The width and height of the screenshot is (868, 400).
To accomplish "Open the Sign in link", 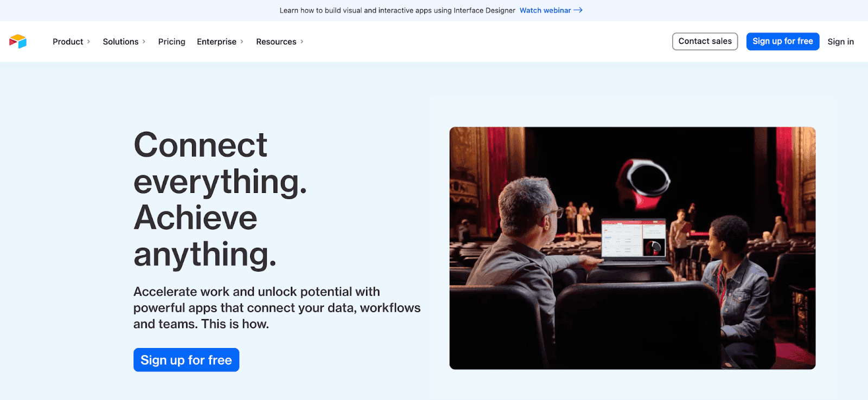I will pyautogui.click(x=841, y=42).
